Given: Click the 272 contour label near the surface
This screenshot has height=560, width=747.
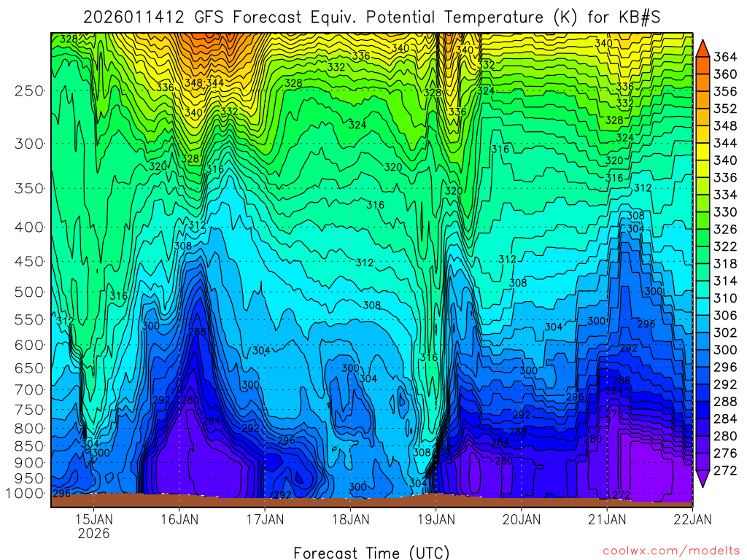Looking at the screenshot, I should 622,495.
